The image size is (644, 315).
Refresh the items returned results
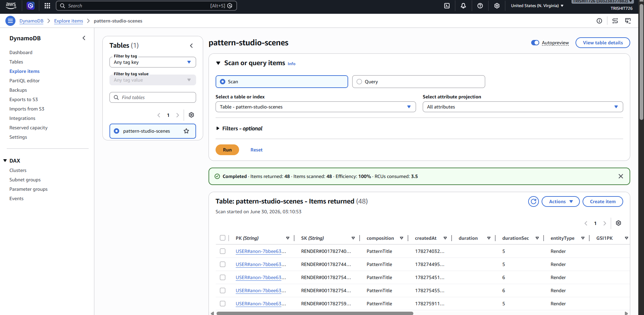pyautogui.click(x=534, y=201)
